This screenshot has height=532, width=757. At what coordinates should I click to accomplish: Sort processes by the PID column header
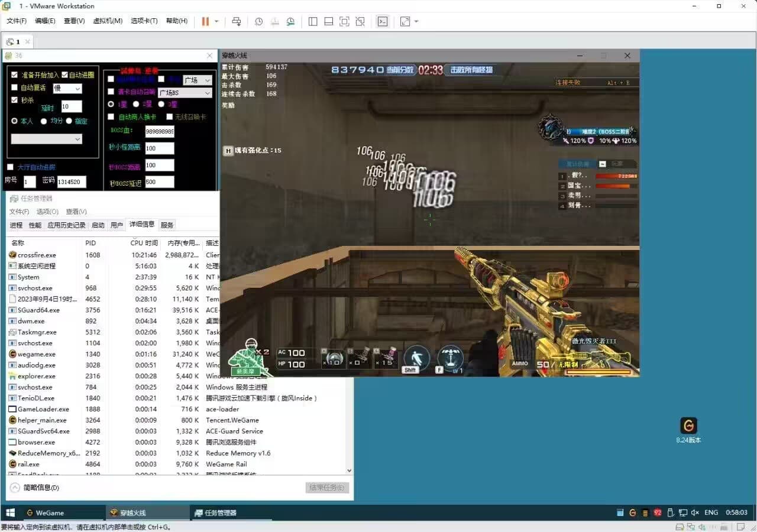(x=90, y=243)
